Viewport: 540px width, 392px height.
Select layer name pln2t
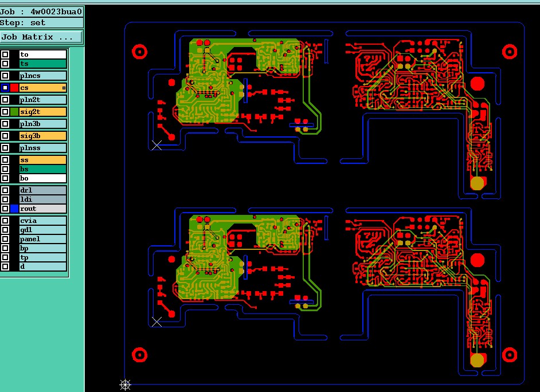[42, 100]
